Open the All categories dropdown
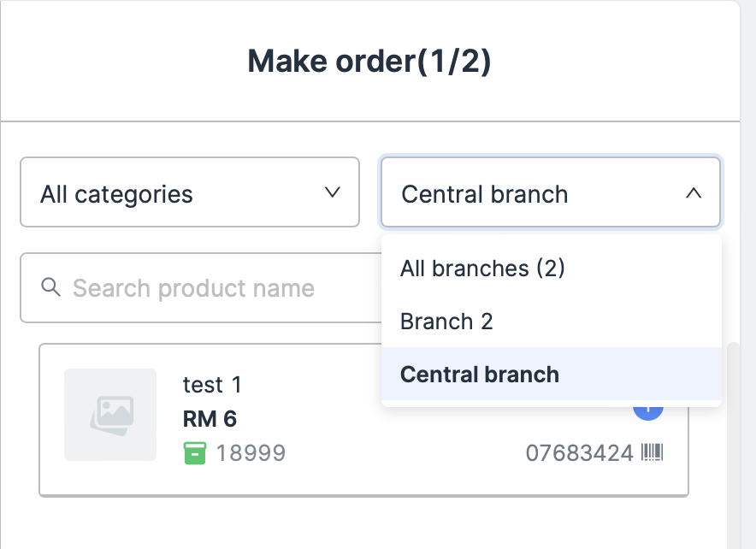The width and height of the screenshot is (756, 549). coord(189,192)
